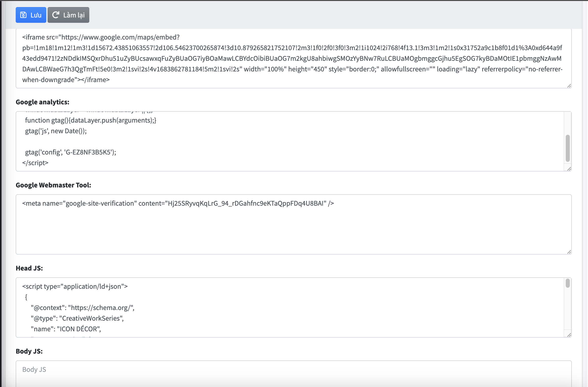The height and width of the screenshot is (387, 588).
Task: Click the Lưu save button
Action: coord(31,15)
